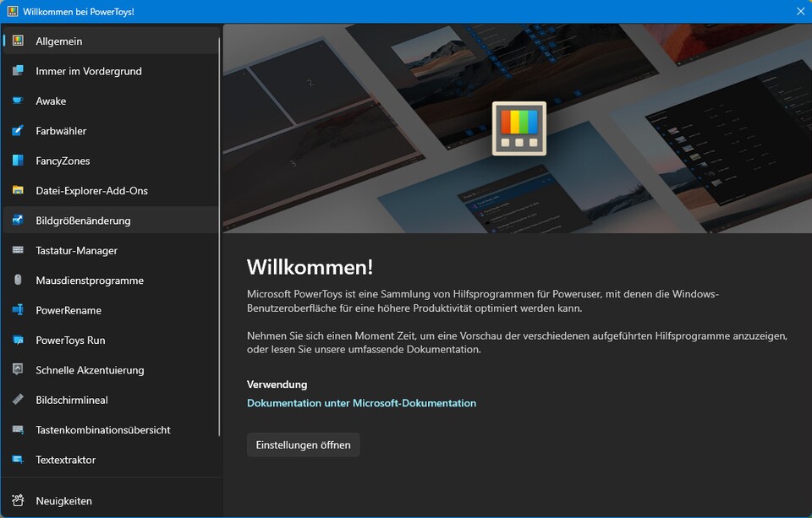This screenshot has height=518, width=812.
Task: Open the Awake utility page
Action: (x=52, y=101)
